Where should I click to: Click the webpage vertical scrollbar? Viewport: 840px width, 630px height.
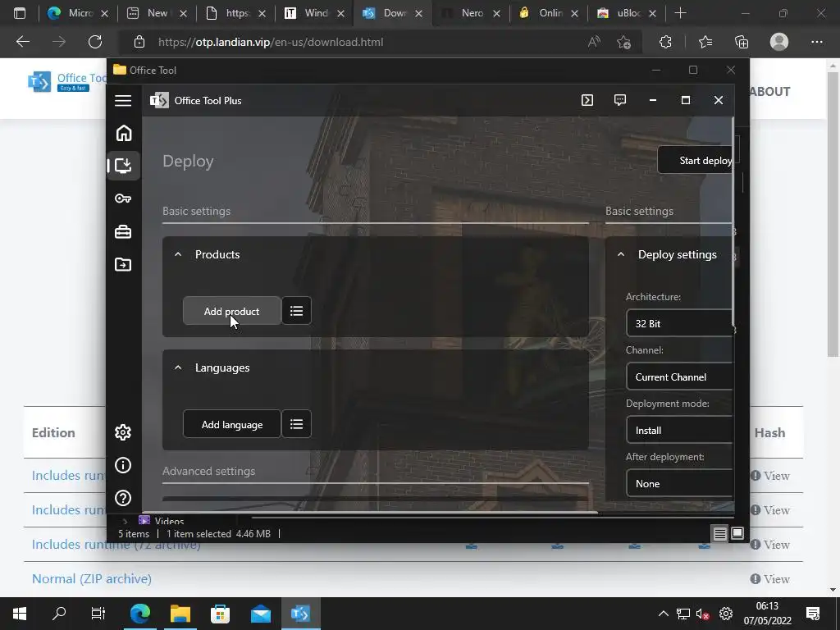point(833,214)
